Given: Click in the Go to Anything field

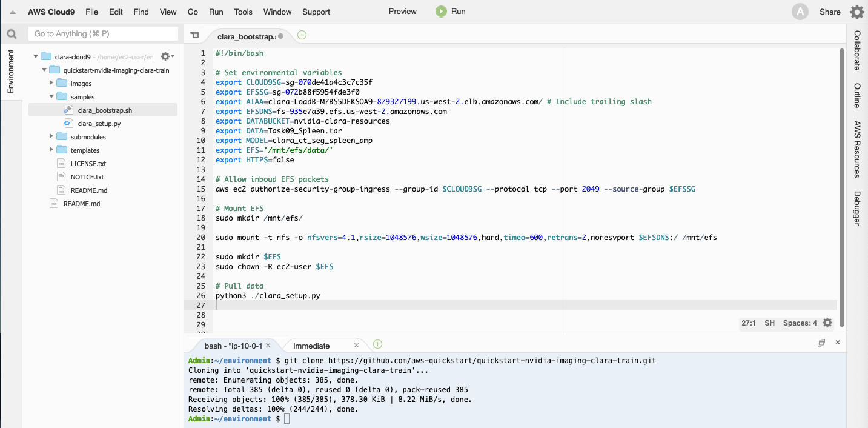Looking at the screenshot, I should pos(103,34).
